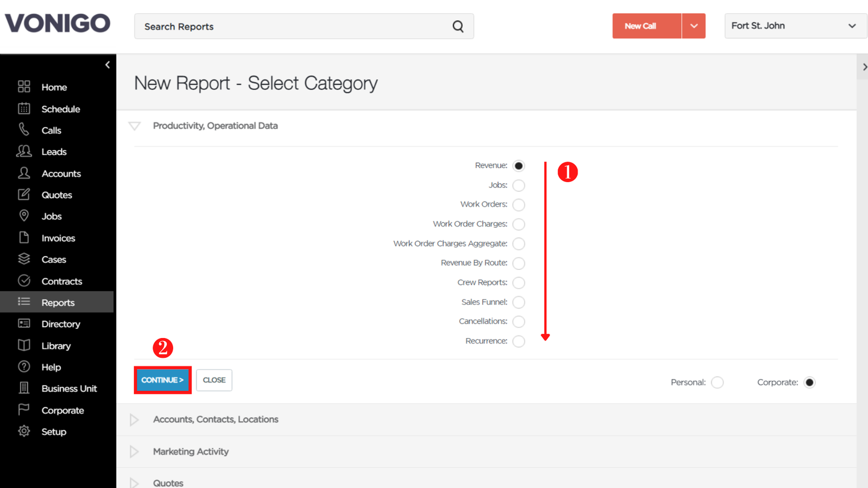868x488 pixels.
Task: Open the Fort St. John location dropdown
Action: click(796, 26)
